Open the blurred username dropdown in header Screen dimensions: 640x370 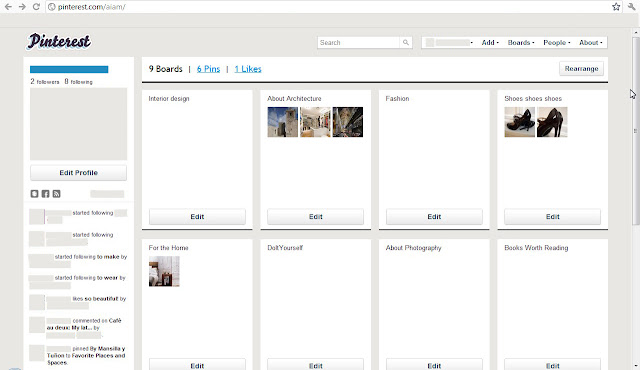pos(449,42)
